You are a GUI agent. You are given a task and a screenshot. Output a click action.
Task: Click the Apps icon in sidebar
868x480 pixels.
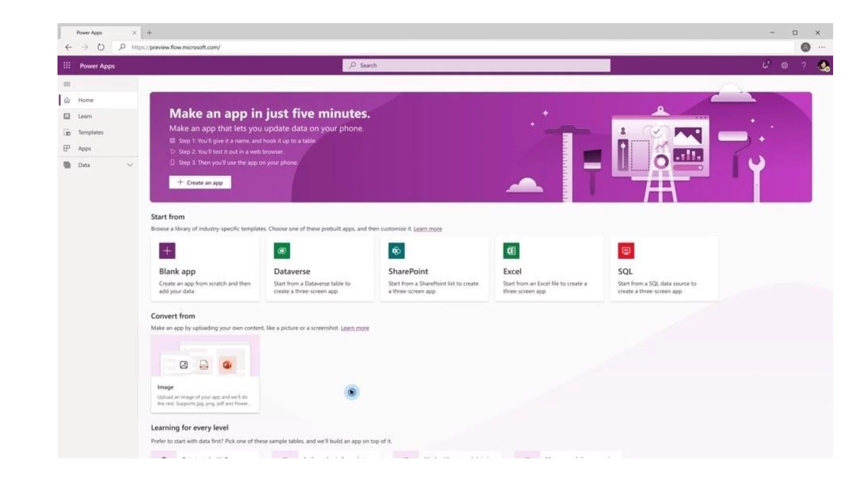[x=67, y=148]
